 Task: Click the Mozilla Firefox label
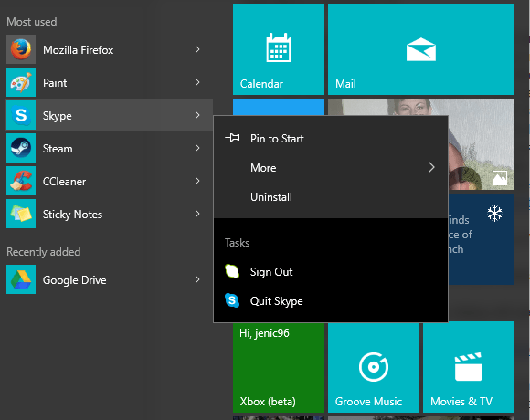(78, 50)
